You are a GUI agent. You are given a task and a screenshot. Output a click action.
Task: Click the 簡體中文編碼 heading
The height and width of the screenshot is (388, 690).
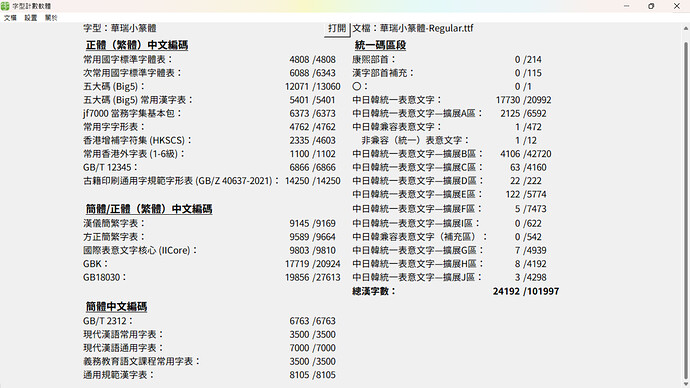116,306
